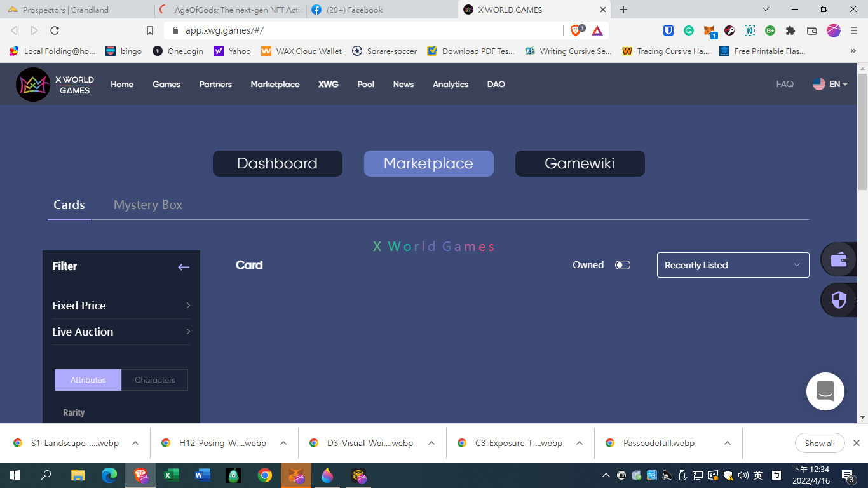Viewport: 868px width, 488px height.
Task: Open the chat support bubble
Action: (x=825, y=391)
